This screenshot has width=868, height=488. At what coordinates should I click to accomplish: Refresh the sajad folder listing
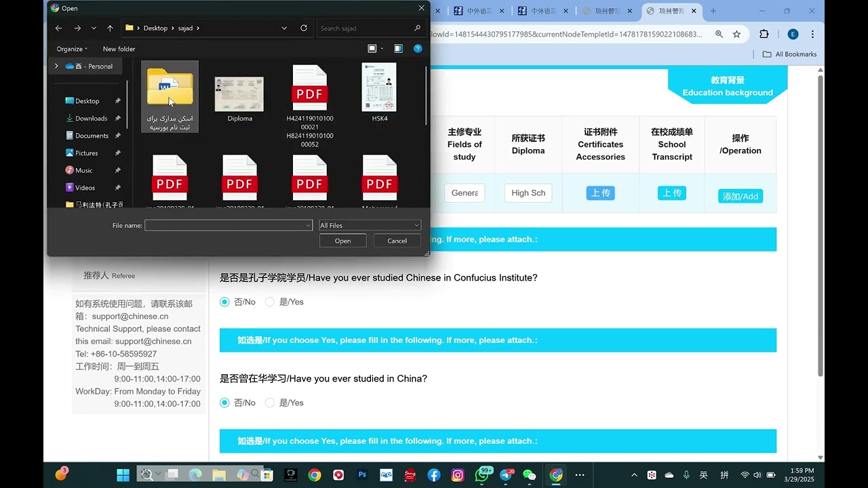[304, 28]
